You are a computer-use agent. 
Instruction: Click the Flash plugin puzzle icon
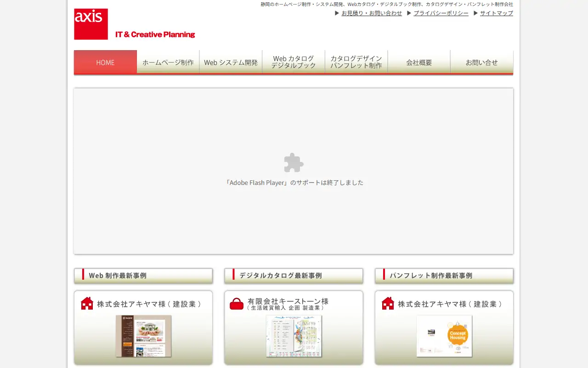coord(294,163)
